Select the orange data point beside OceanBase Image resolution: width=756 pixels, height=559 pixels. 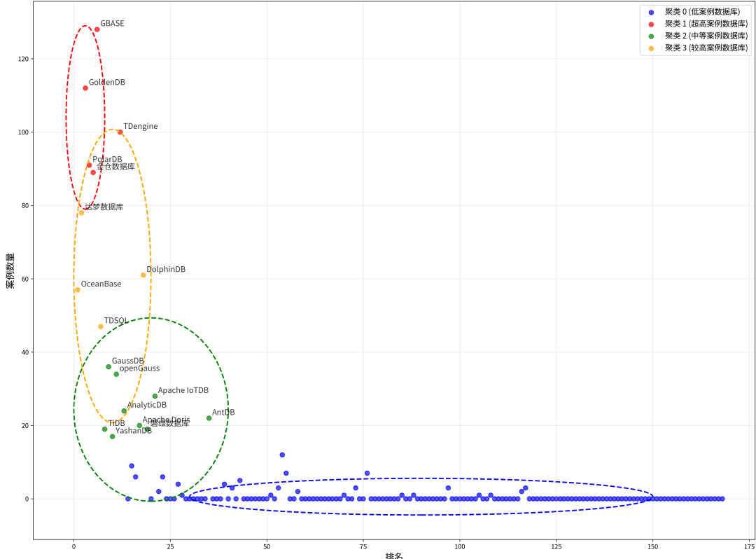[x=78, y=290]
